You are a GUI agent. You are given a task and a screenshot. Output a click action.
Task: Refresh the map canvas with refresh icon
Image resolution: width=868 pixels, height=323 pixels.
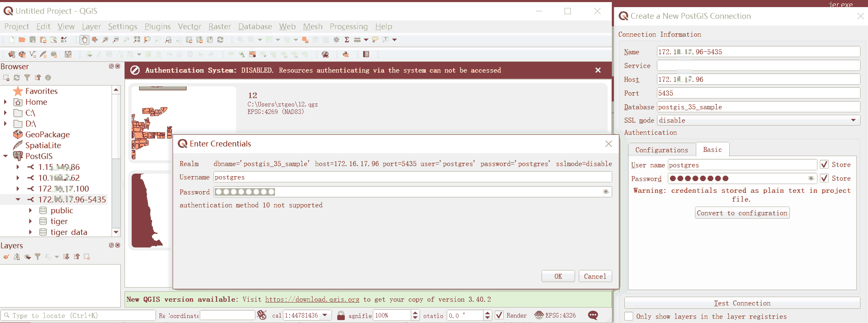(x=220, y=40)
